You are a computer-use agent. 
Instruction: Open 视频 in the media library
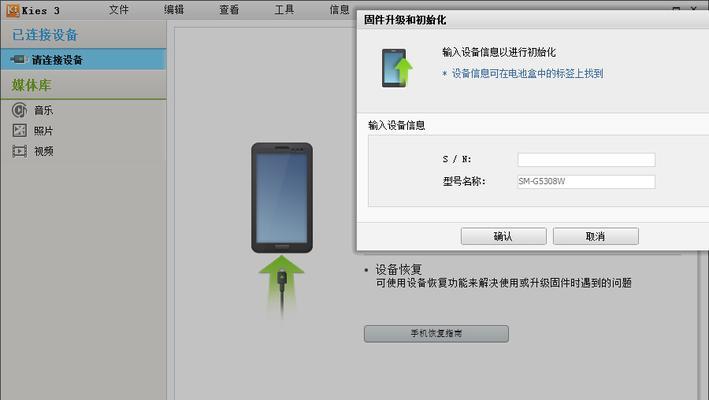click(44, 151)
